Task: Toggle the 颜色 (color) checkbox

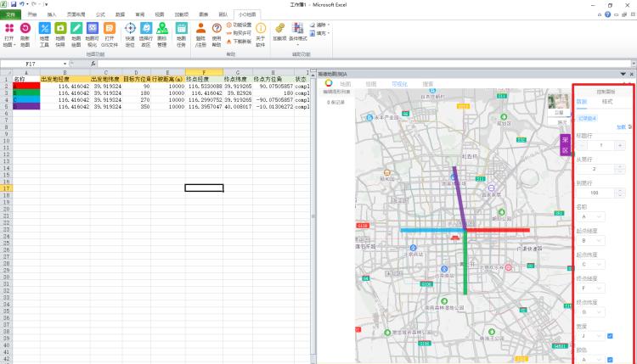Action: [x=610, y=359]
